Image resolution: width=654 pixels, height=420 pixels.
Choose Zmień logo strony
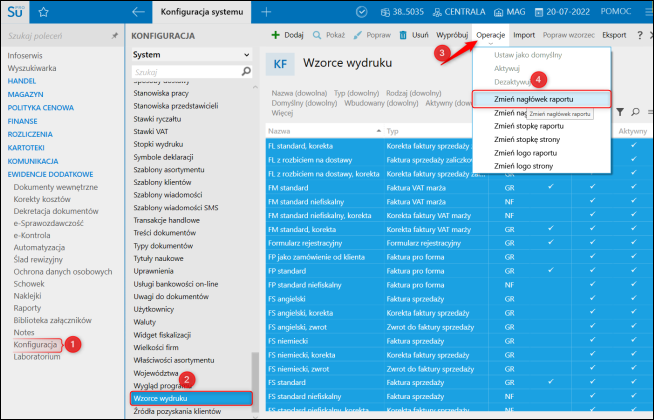[523, 166]
